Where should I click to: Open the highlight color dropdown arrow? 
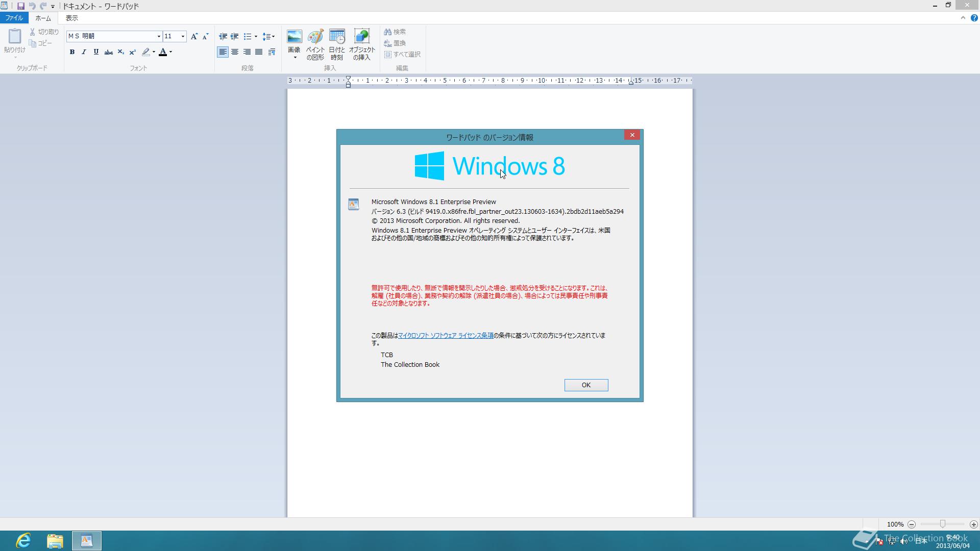click(x=154, y=52)
